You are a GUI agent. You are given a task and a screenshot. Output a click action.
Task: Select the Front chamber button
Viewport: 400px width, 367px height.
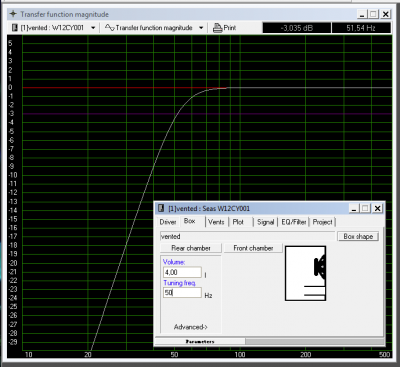click(253, 248)
